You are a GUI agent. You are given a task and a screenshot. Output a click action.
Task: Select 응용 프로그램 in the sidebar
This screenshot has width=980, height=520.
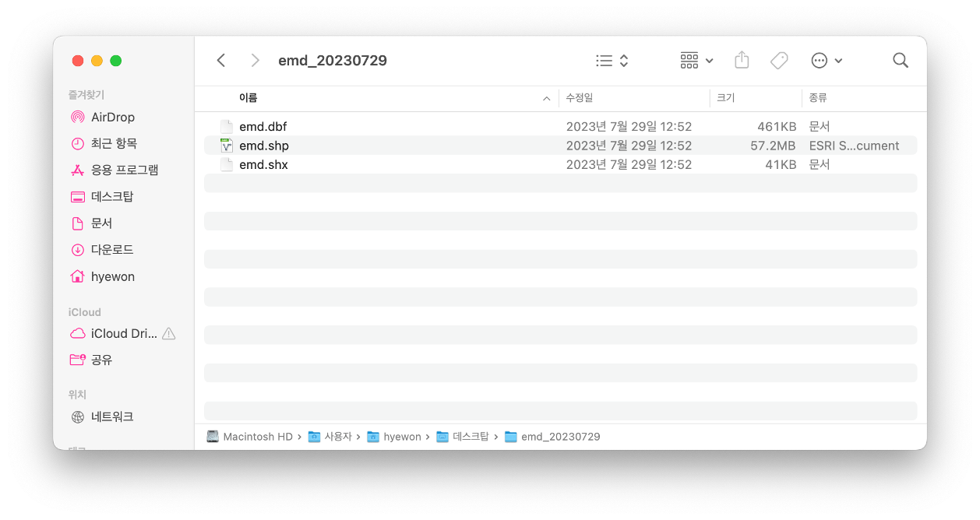click(115, 170)
